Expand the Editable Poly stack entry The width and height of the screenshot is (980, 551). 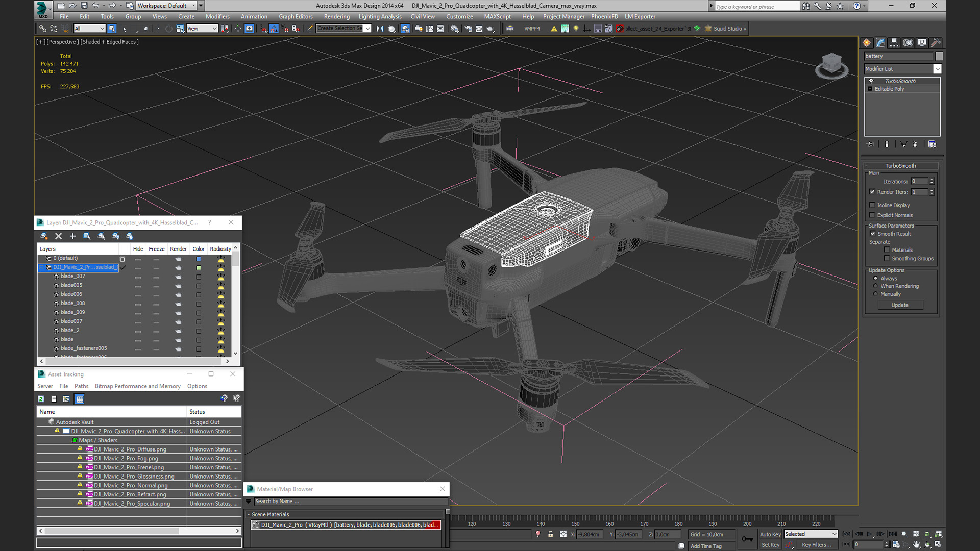click(x=870, y=89)
